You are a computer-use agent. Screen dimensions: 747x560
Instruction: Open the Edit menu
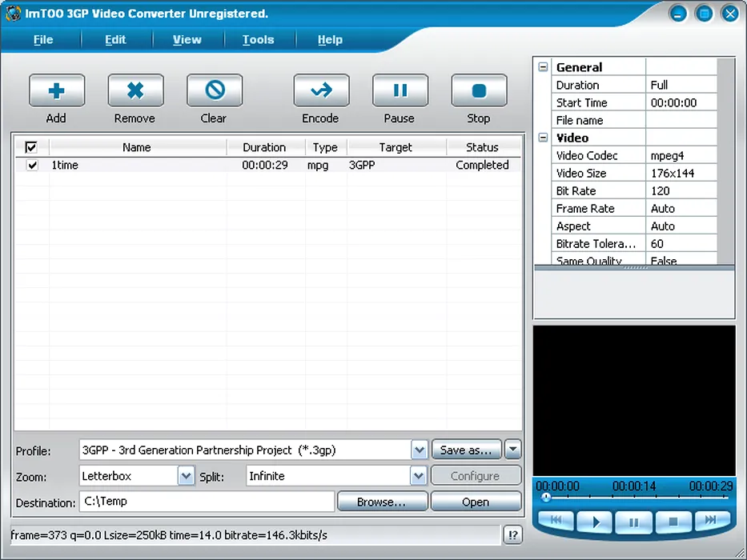115,39
